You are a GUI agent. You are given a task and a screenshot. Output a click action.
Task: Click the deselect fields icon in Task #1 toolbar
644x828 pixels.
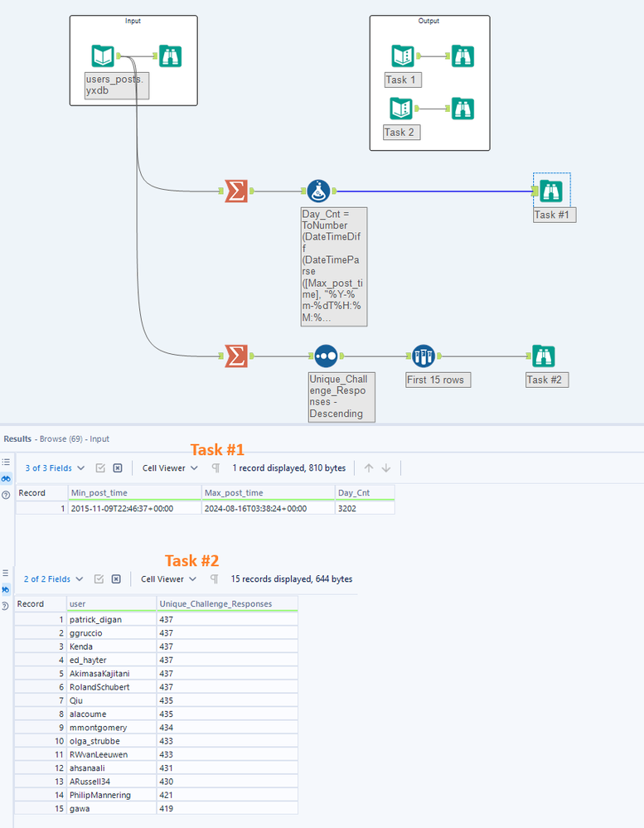[x=118, y=467]
